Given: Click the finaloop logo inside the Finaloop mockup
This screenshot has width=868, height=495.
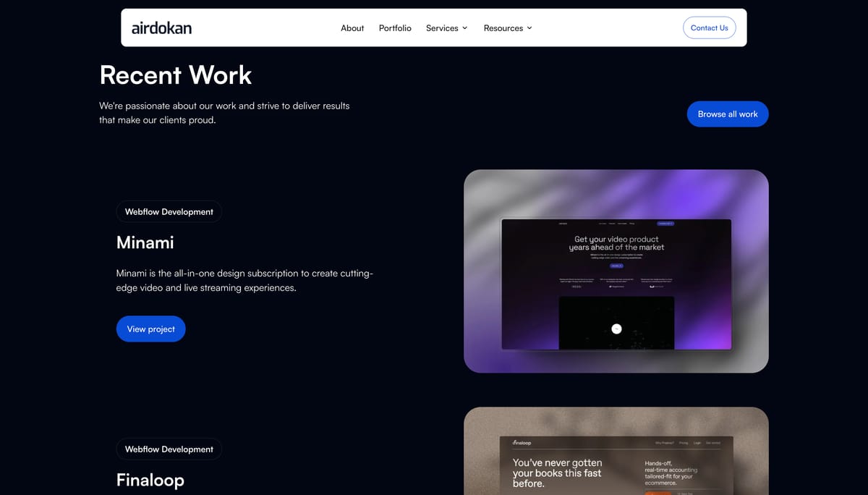Looking at the screenshot, I should (x=522, y=442).
